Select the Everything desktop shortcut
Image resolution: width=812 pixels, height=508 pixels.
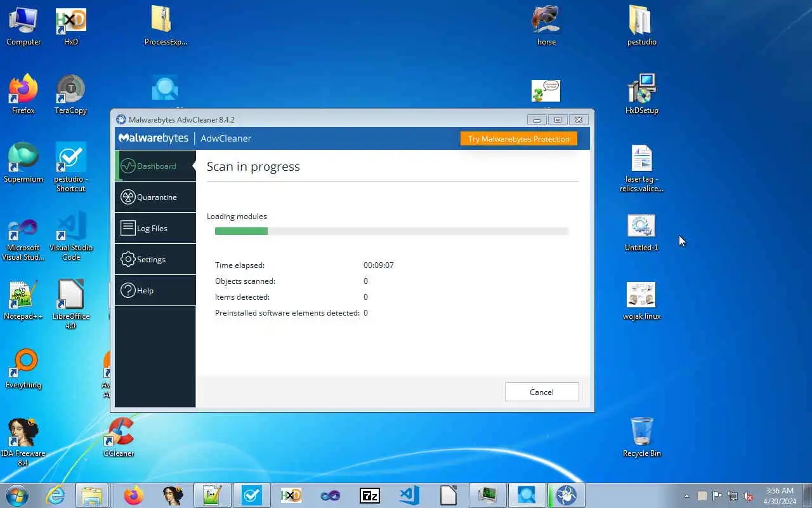(x=23, y=369)
